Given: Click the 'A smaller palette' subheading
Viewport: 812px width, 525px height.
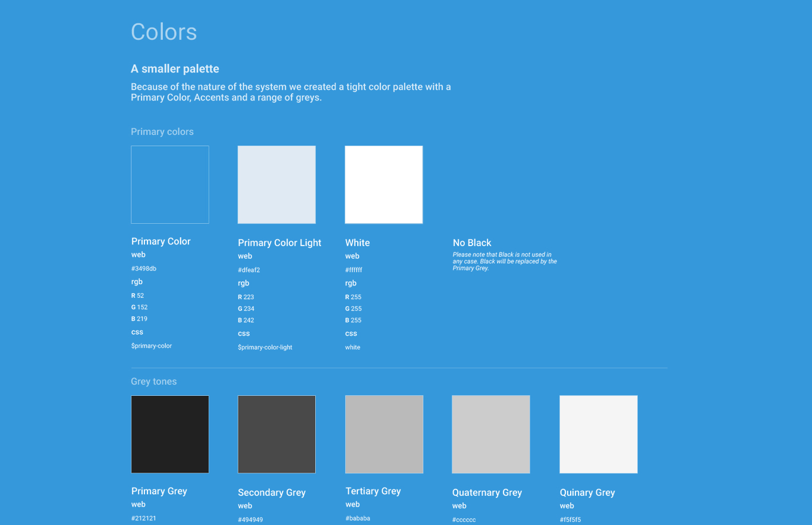Looking at the screenshot, I should [175, 69].
